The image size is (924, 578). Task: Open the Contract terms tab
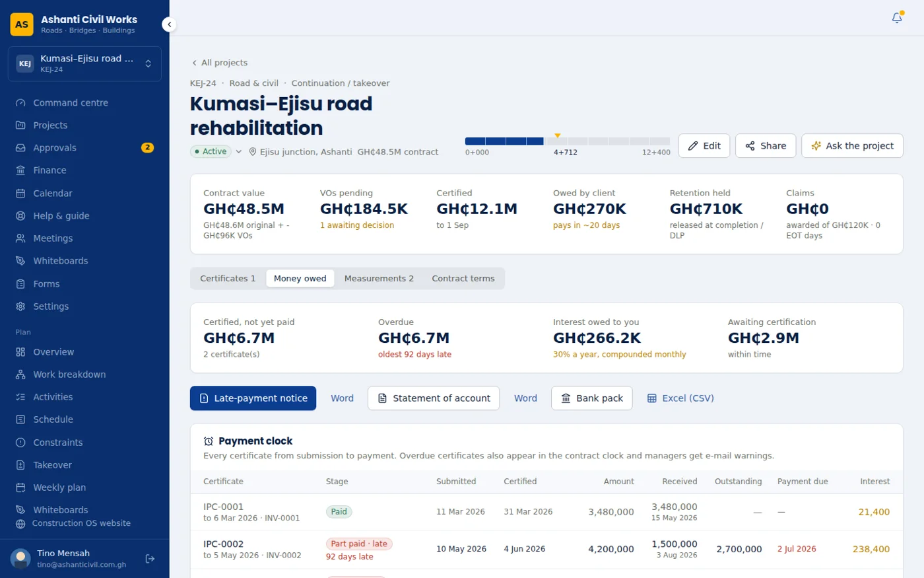click(463, 279)
